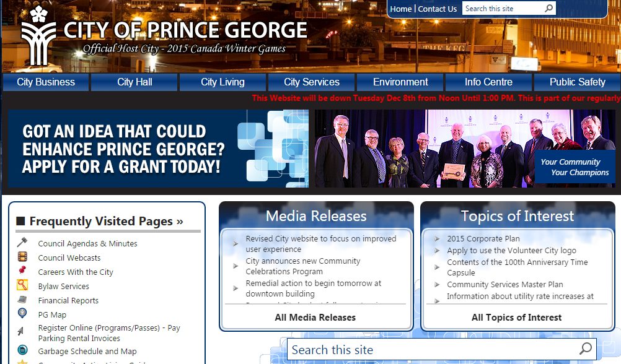
Task: Click the red website downtime notice
Action: 436,98
